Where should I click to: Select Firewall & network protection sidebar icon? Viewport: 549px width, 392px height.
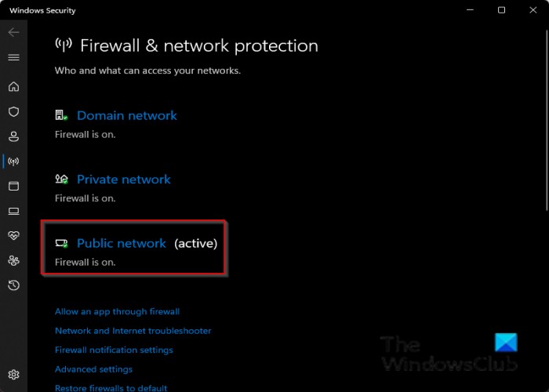[x=13, y=162]
